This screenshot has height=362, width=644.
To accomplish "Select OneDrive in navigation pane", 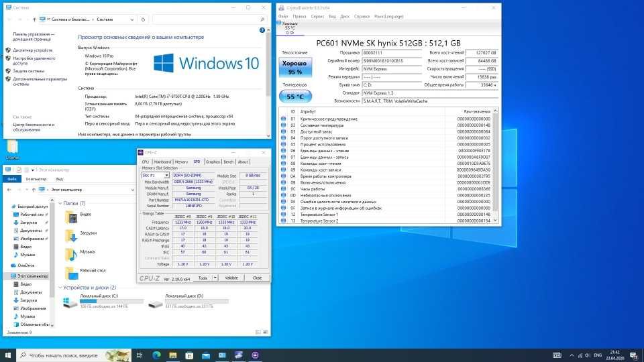I will [23, 265].
